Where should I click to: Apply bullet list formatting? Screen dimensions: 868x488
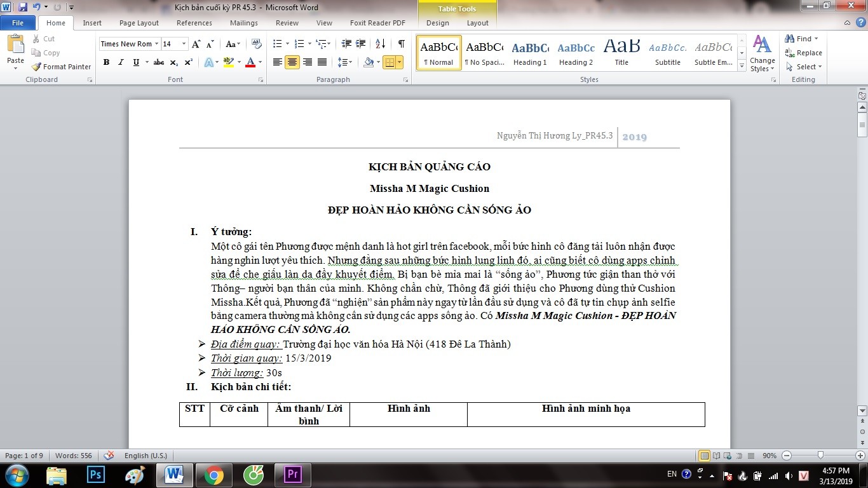(x=277, y=44)
